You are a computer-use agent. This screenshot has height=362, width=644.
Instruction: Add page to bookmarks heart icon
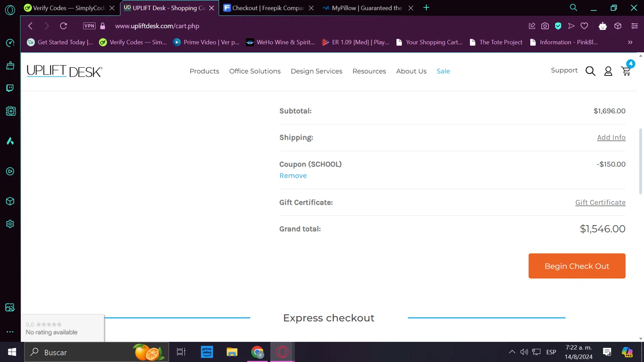(x=584, y=26)
